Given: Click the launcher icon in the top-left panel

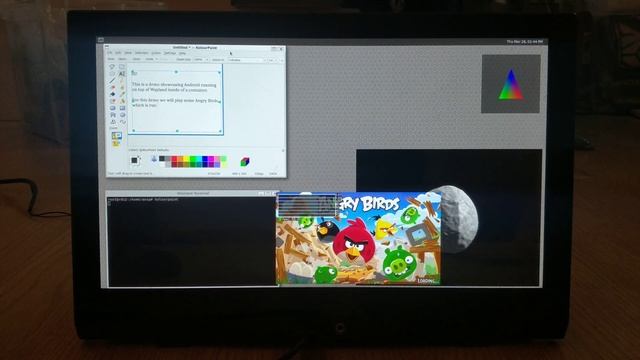Looking at the screenshot, I should pos(100,40).
